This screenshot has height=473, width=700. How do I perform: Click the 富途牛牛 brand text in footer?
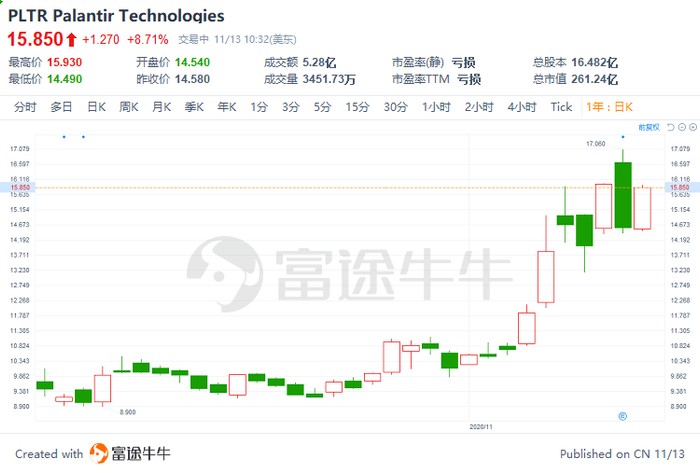(x=141, y=454)
